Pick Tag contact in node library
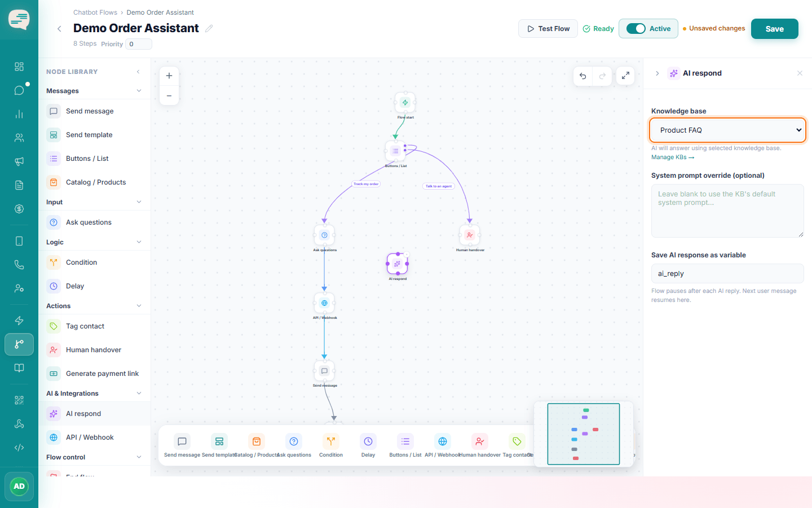812x508 pixels. pyautogui.click(x=94, y=326)
